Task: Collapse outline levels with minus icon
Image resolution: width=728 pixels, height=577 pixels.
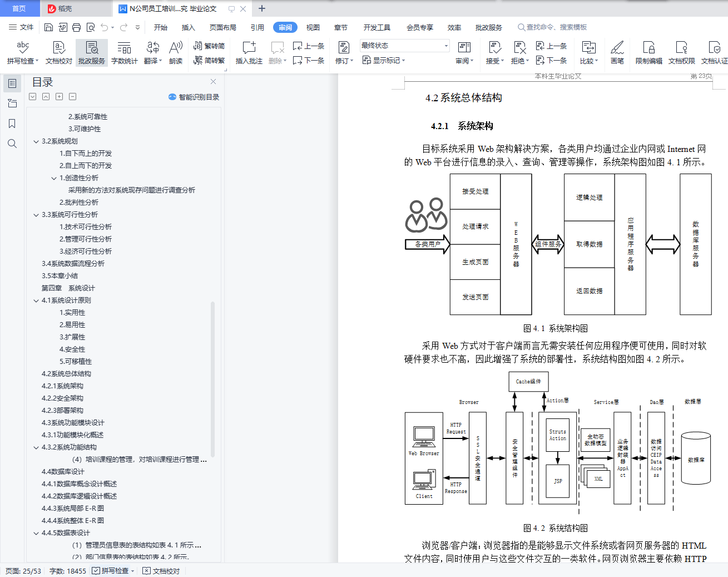Action: pos(73,97)
